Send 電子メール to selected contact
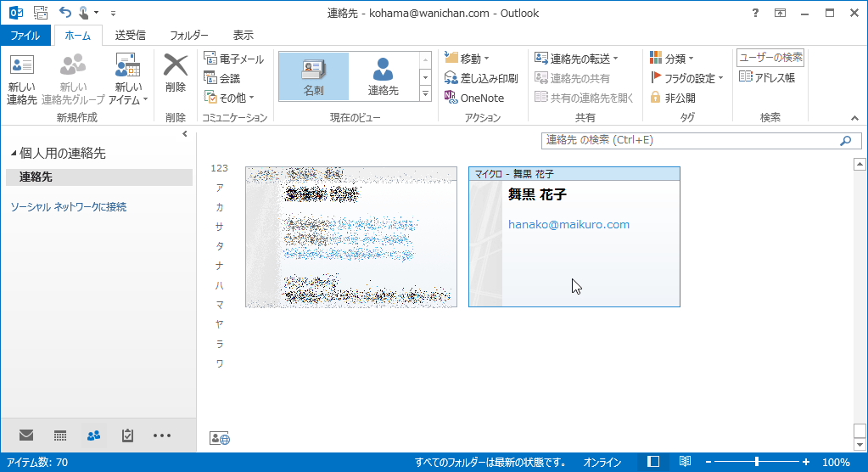 (x=233, y=59)
